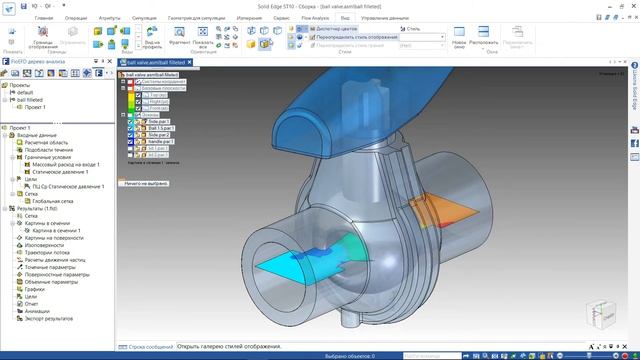Collapse the Входные данные tree node
The width and height of the screenshot is (640, 360).
pyautogui.click(x=5, y=135)
